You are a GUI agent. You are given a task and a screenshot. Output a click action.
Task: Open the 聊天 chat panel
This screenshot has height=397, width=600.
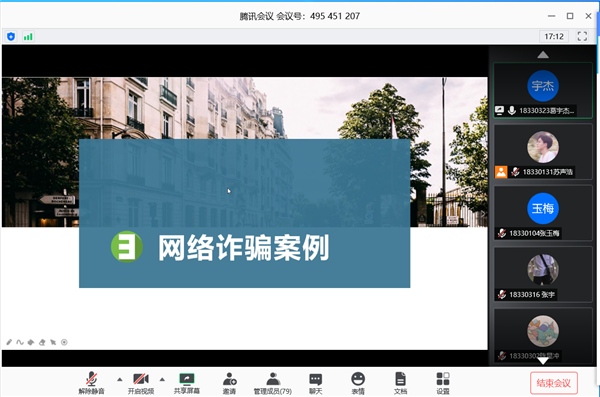tap(316, 383)
